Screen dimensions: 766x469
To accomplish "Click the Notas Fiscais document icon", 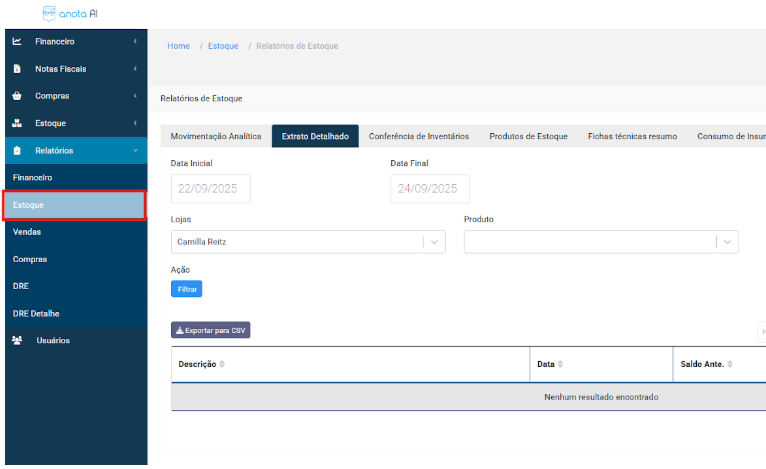I will [x=17, y=69].
